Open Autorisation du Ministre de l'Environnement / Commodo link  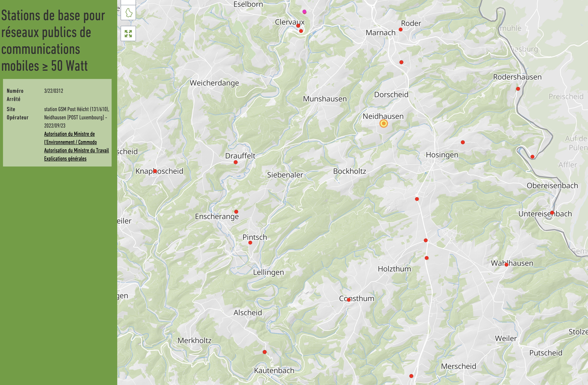(x=70, y=138)
